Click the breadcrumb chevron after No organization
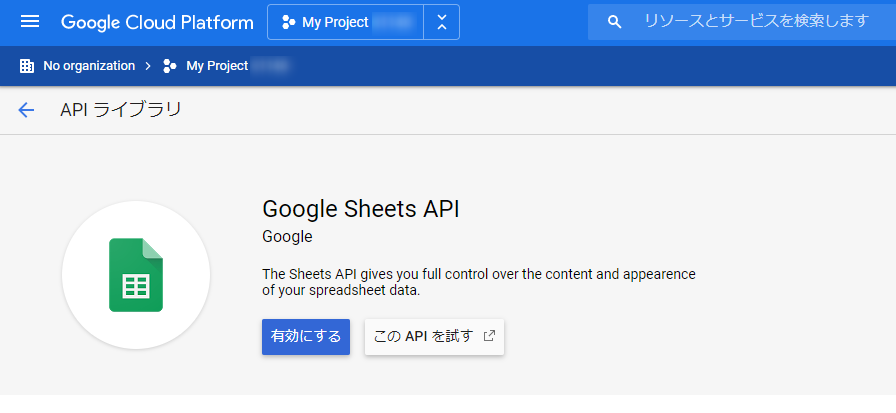 148,66
